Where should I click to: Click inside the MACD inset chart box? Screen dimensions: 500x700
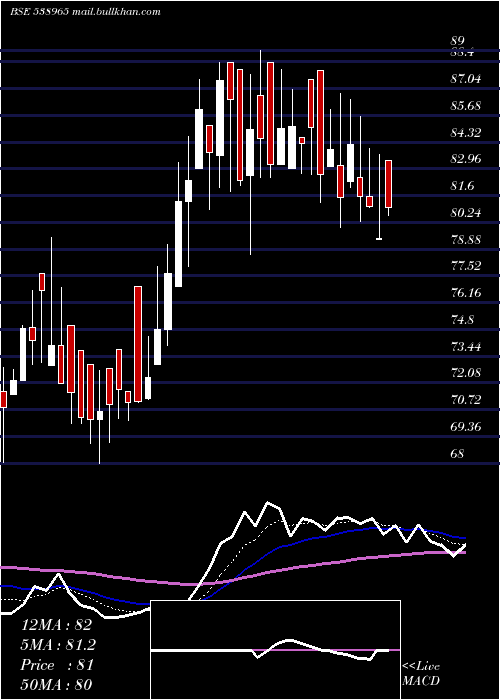[x=275, y=650]
